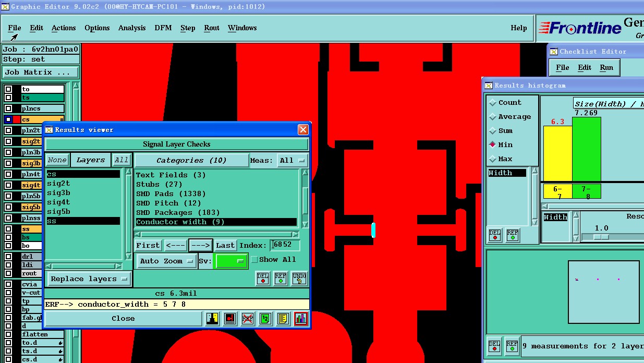Image resolution: width=644 pixels, height=363 pixels.
Task: Close the Results viewer with red X
Action: (x=303, y=129)
